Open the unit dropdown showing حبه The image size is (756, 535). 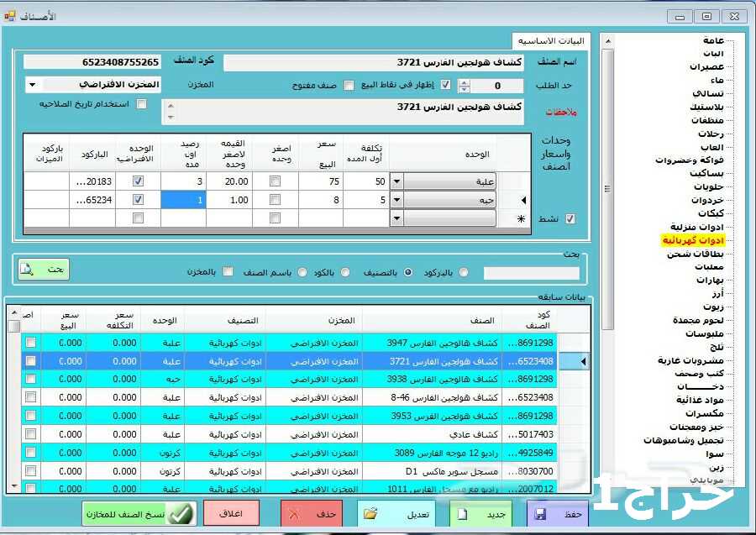pyautogui.click(x=396, y=200)
